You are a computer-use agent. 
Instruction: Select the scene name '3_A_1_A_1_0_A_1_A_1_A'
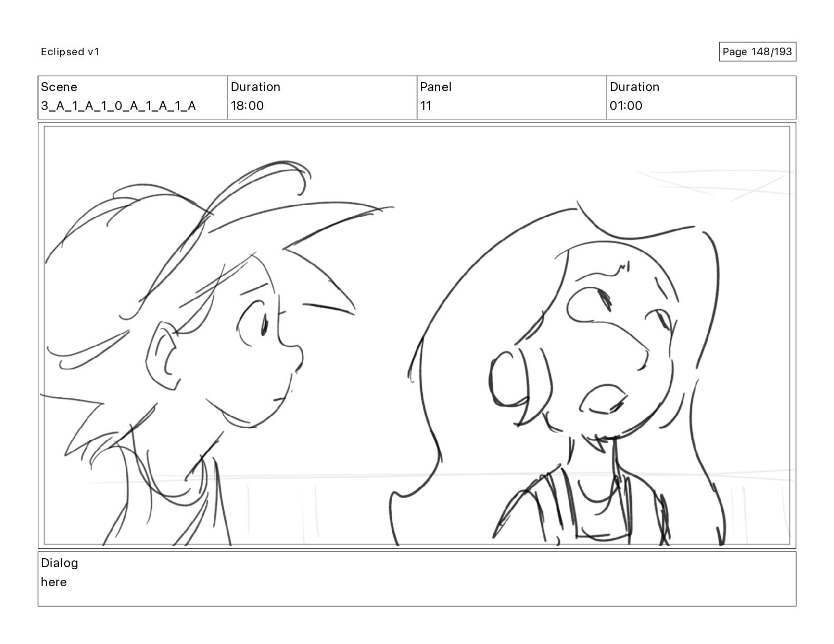tap(118, 106)
